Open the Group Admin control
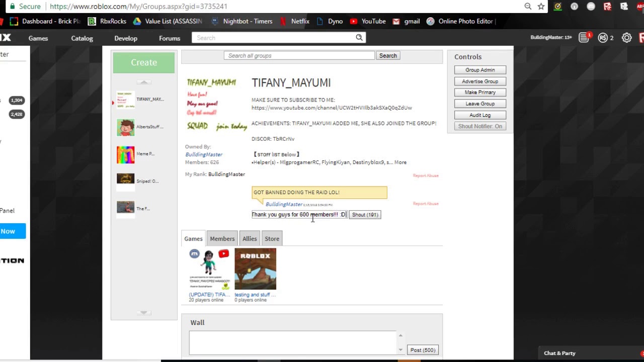Screen dimensions: 644x362 tap(480, 70)
